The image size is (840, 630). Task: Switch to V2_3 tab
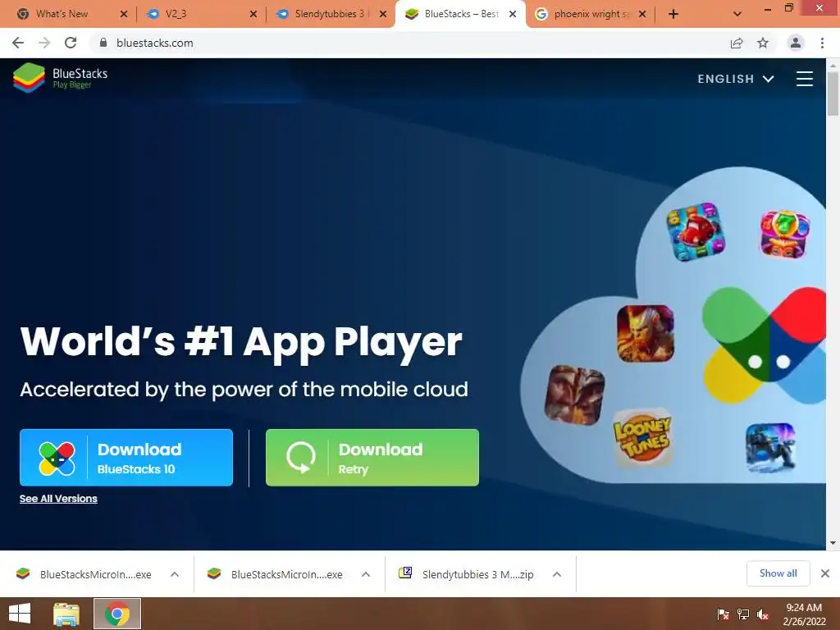[x=199, y=14]
